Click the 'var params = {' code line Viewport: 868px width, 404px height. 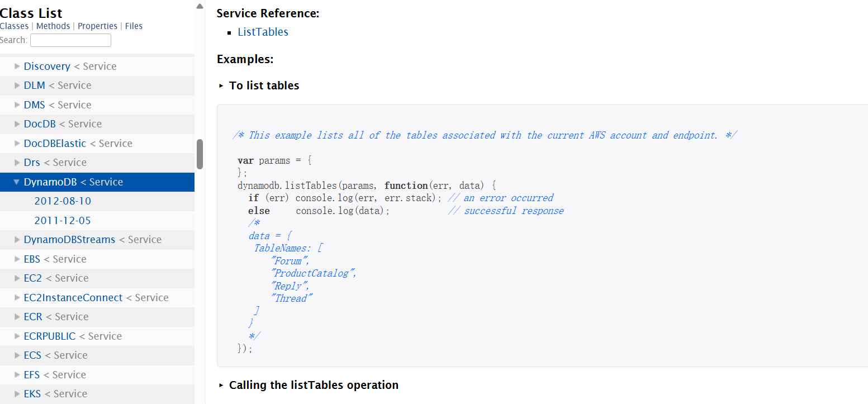click(x=274, y=161)
